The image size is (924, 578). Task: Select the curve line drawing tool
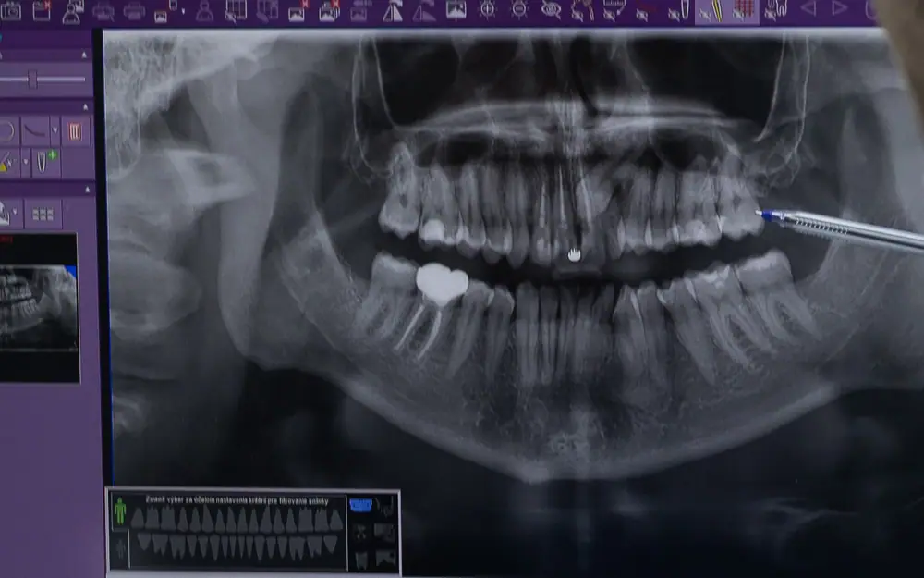pyautogui.click(x=35, y=131)
